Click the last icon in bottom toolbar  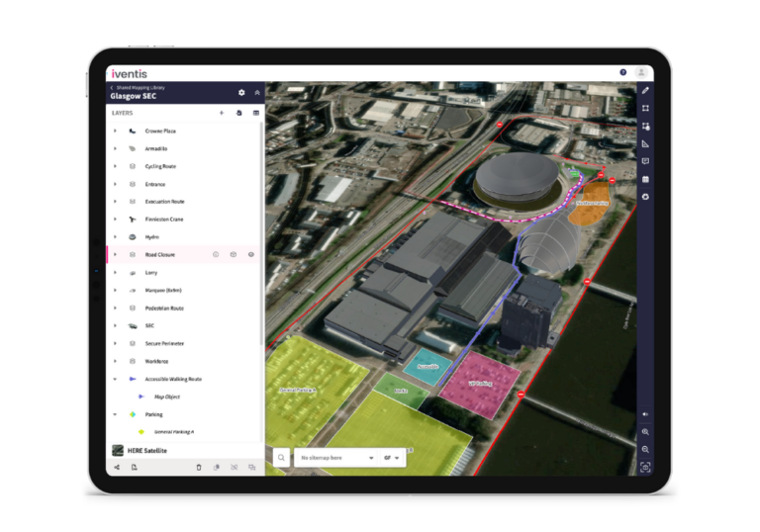pyautogui.click(x=251, y=467)
